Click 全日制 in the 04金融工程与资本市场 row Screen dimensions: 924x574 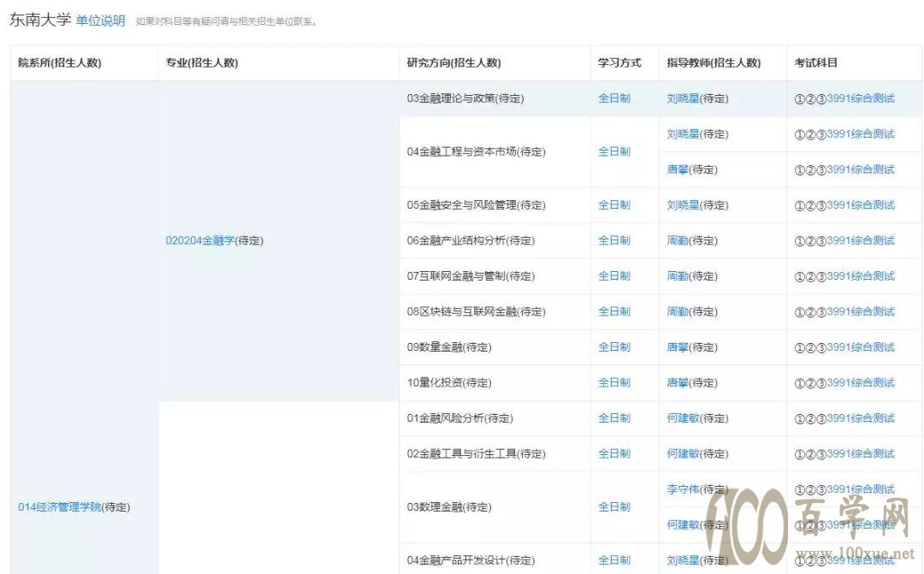point(614,151)
